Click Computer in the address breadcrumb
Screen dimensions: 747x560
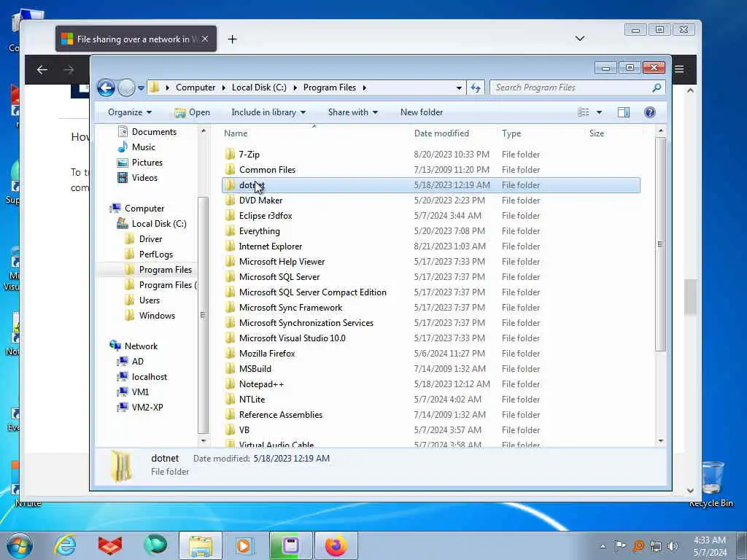pyautogui.click(x=196, y=87)
